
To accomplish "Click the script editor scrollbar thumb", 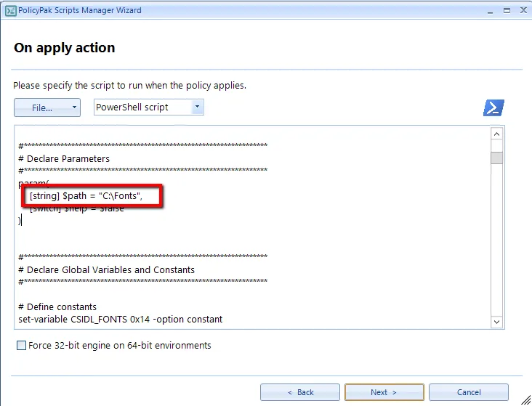I will coord(497,158).
